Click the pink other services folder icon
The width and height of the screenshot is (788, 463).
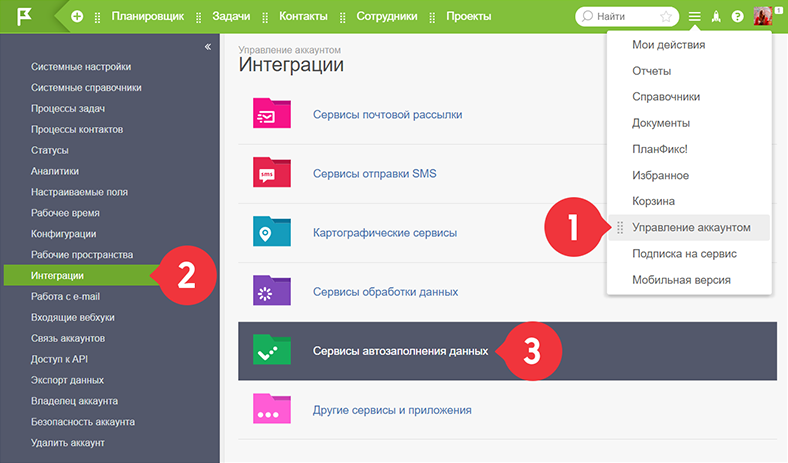(272, 408)
